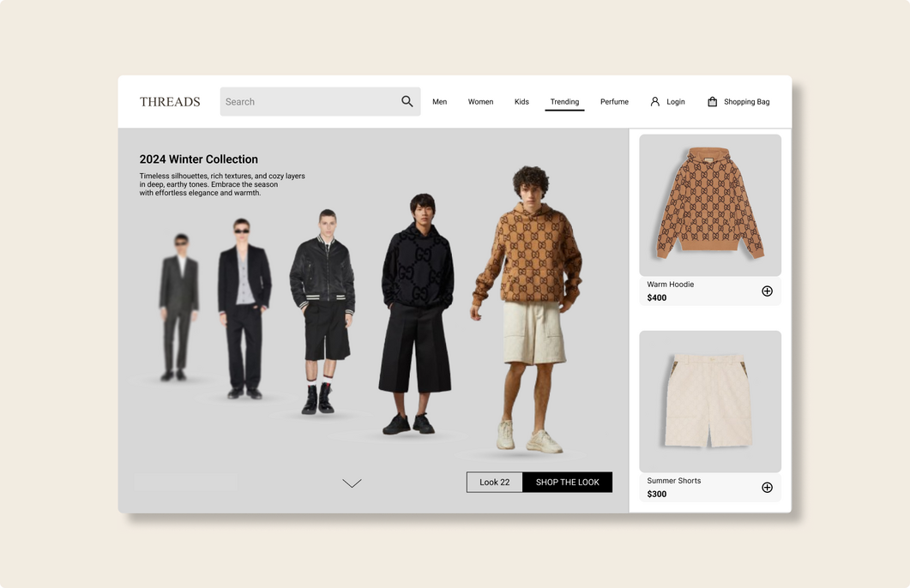Add Summer Shorts with plus icon
910x588 pixels.
(767, 488)
